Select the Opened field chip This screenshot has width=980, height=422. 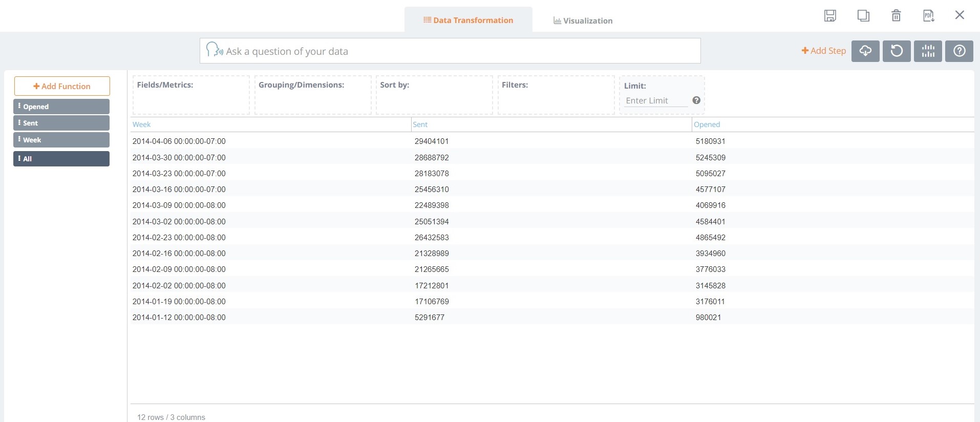[x=61, y=107]
